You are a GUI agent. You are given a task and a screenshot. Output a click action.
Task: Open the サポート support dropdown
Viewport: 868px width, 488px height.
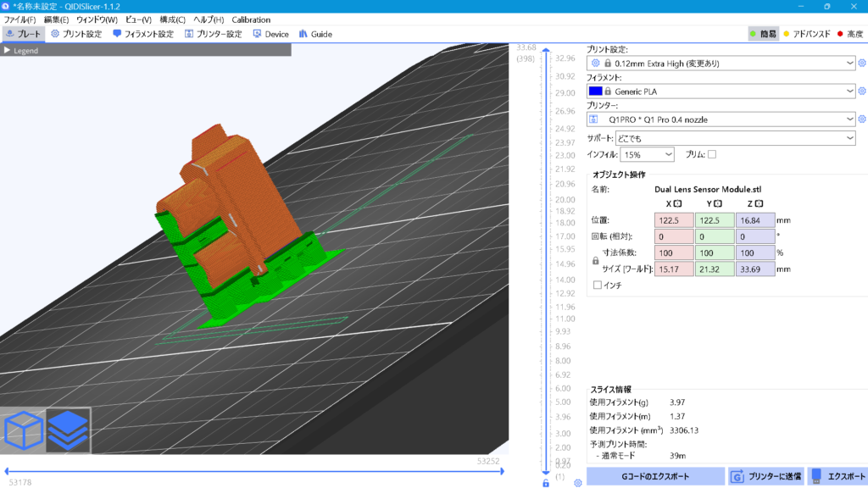pos(734,138)
